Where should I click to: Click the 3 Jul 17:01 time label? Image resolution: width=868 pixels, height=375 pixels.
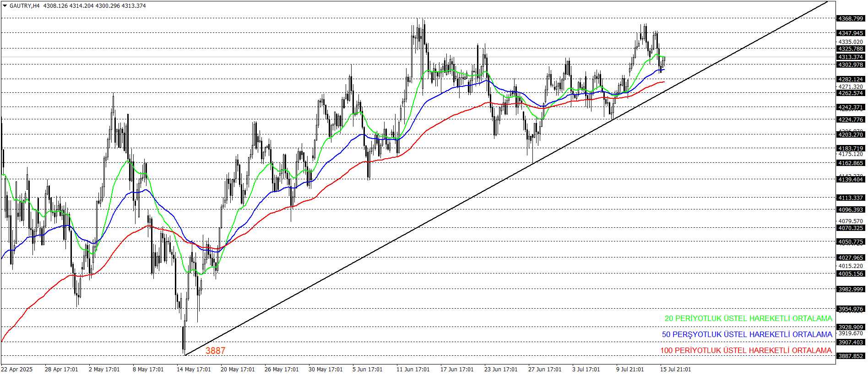(586, 370)
